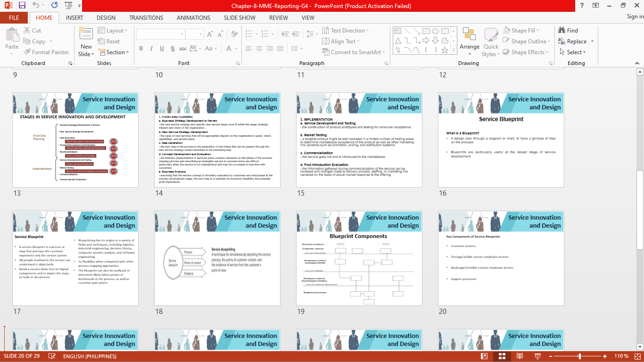
Task: Click the Undo arrow icon
Action: tap(36, 6)
